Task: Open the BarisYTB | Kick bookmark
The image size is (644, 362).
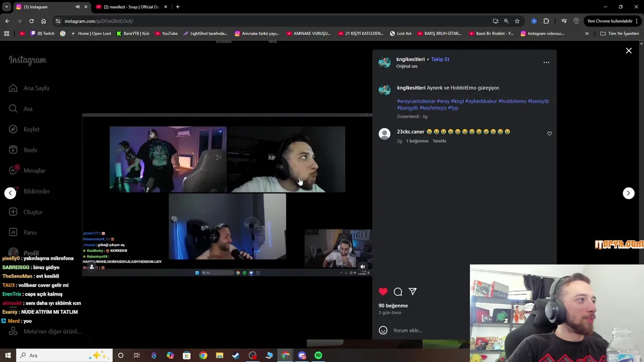Action: 133,34
